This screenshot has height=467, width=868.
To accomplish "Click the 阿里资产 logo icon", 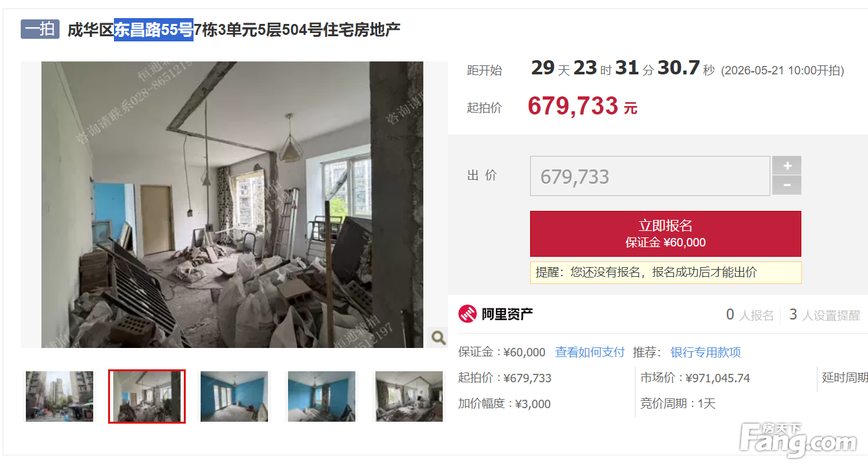I will 467,314.
